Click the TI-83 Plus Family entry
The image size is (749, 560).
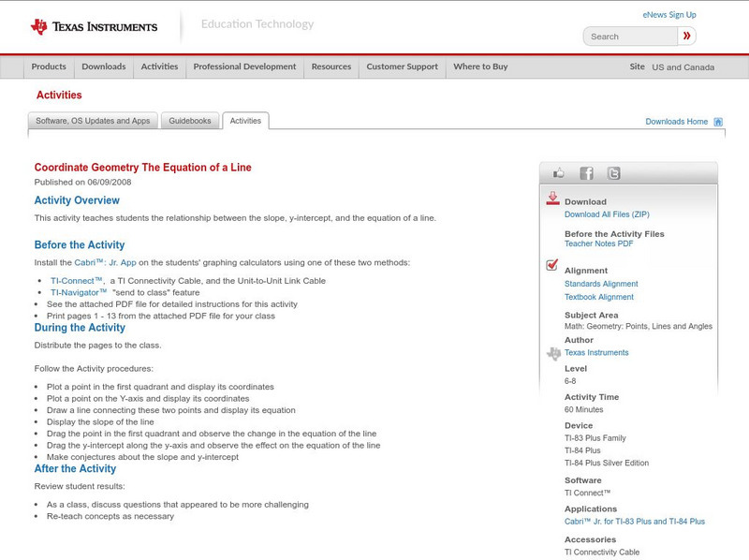(x=595, y=438)
